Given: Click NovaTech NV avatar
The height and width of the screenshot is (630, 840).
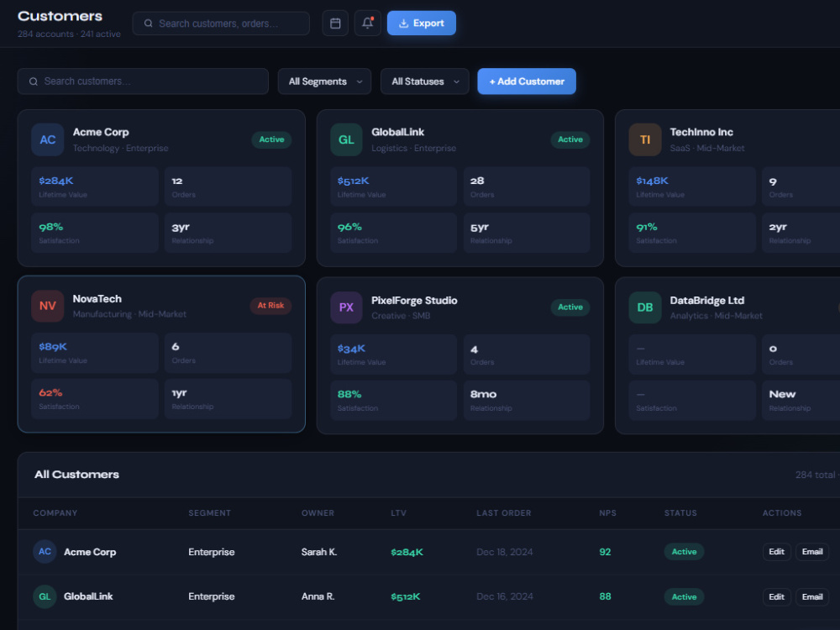Looking at the screenshot, I should pyautogui.click(x=48, y=306).
